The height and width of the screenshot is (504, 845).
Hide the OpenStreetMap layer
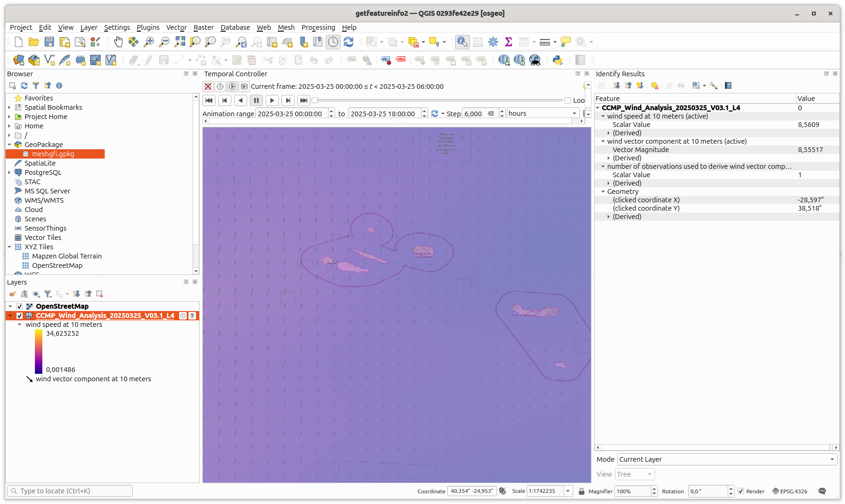click(x=20, y=306)
